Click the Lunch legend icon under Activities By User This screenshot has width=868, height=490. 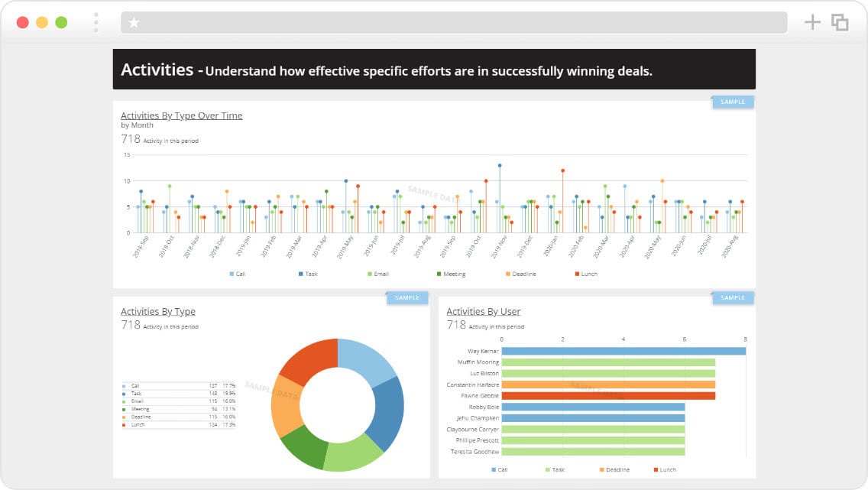point(656,469)
